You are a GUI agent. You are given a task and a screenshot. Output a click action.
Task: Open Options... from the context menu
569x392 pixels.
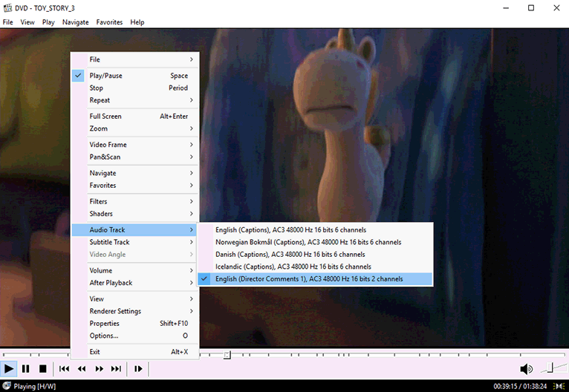[x=135, y=336]
